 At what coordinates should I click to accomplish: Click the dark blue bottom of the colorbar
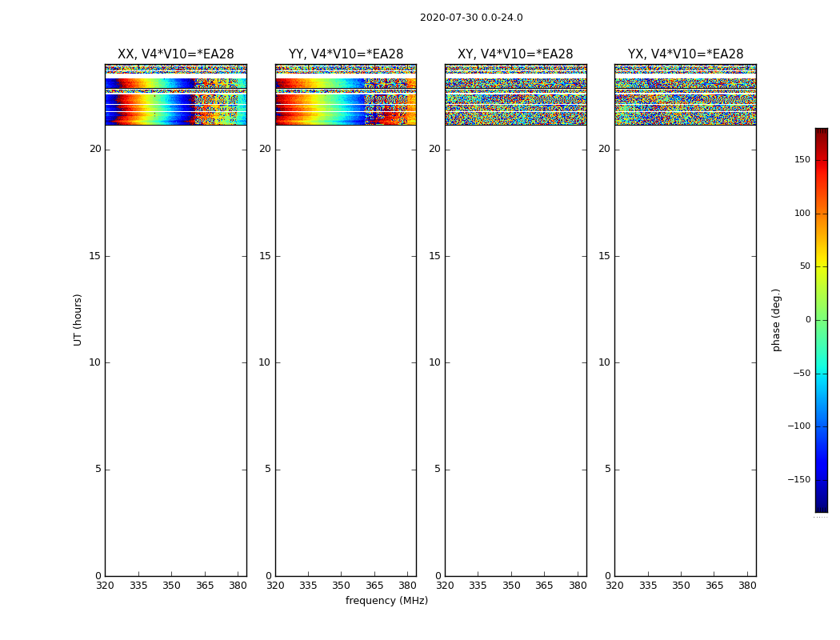tap(821, 506)
